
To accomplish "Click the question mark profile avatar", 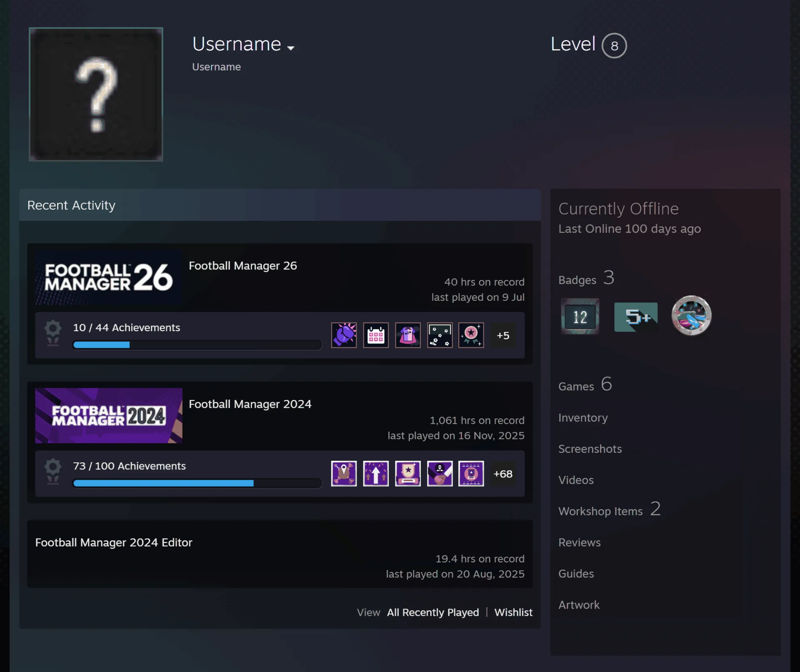I will point(96,94).
